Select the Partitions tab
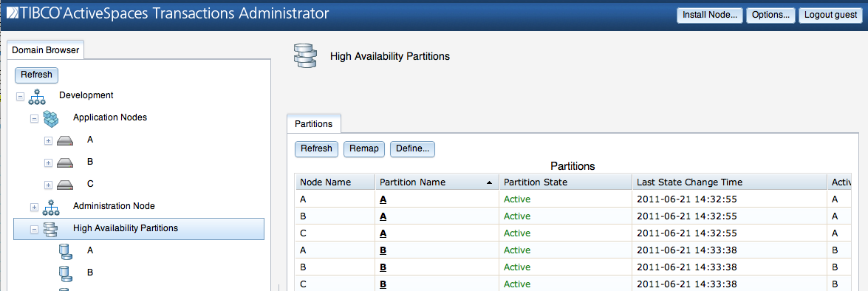Image resolution: width=868 pixels, height=291 pixels. [x=314, y=124]
